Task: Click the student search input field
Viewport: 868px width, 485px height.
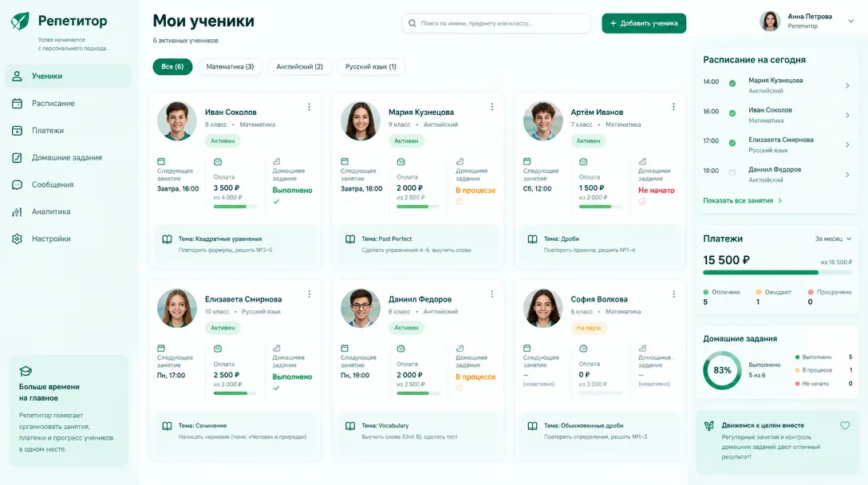Action: click(x=496, y=23)
